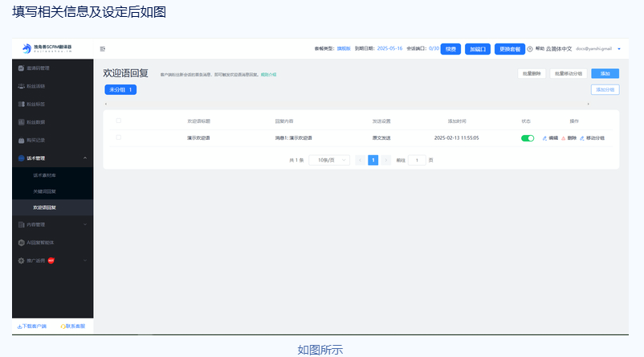Viewport: 644px width, 357px height.
Task: Click the 2025-05-16 expiry date
Action: (389, 48)
